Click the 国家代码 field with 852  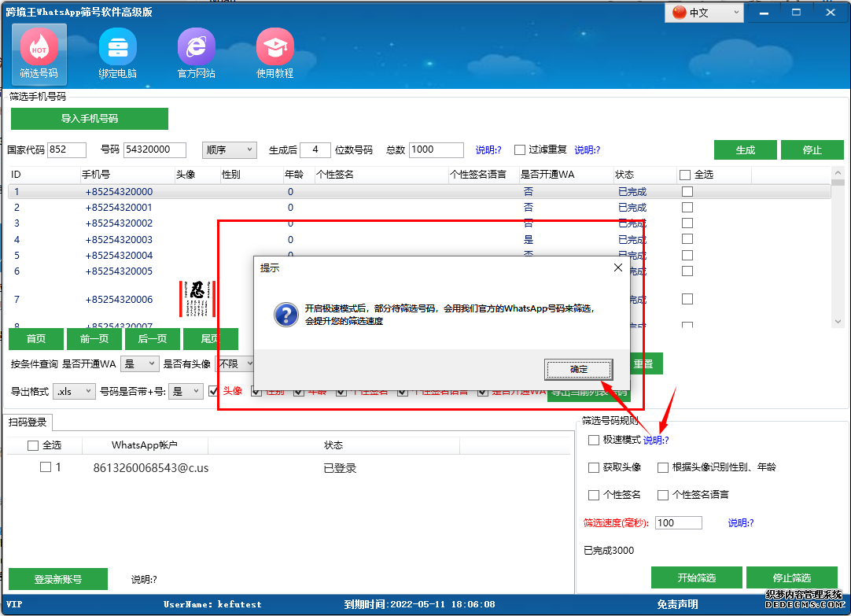pos(67,149)
